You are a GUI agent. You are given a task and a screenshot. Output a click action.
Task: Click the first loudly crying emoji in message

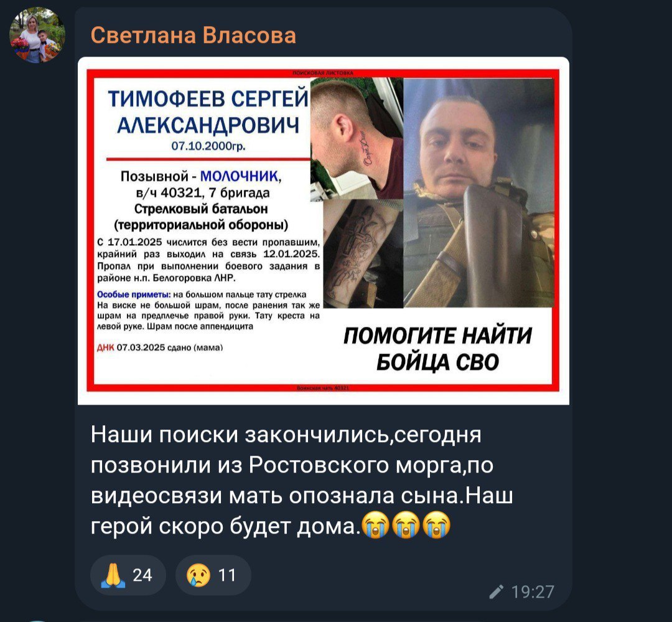tap(375, 525)
